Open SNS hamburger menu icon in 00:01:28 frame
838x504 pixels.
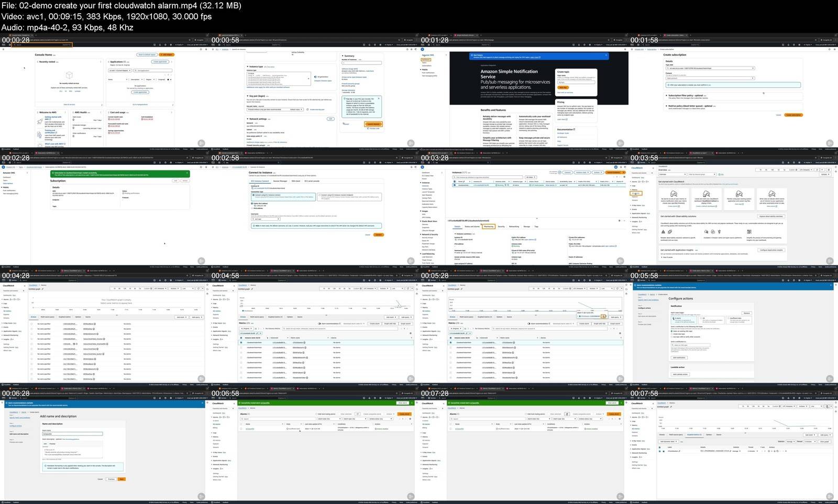coord(422,49)
